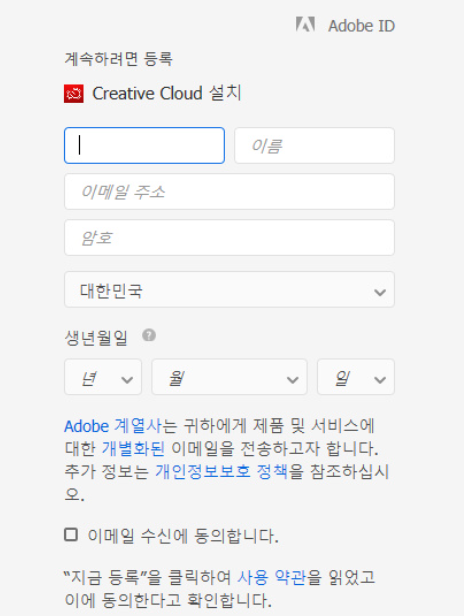The width and height of the screenshot is (464, 616).
Task: Open the 일 day dropdown
Action: pyautogui.click(x=356, y=377)
